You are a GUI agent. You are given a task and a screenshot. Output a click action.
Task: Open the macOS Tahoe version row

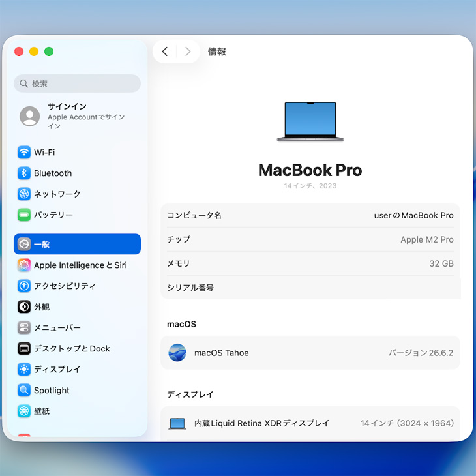tap(310, 353)
